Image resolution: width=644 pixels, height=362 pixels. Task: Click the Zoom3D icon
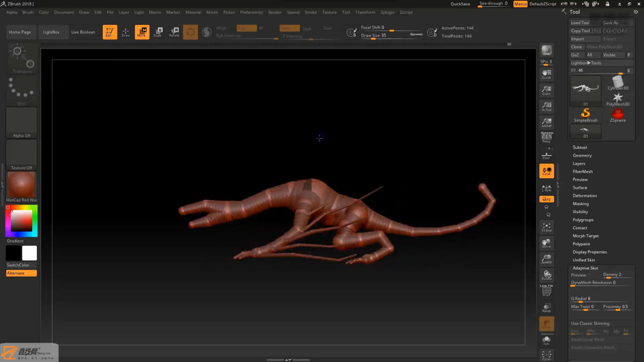point(546,259)
